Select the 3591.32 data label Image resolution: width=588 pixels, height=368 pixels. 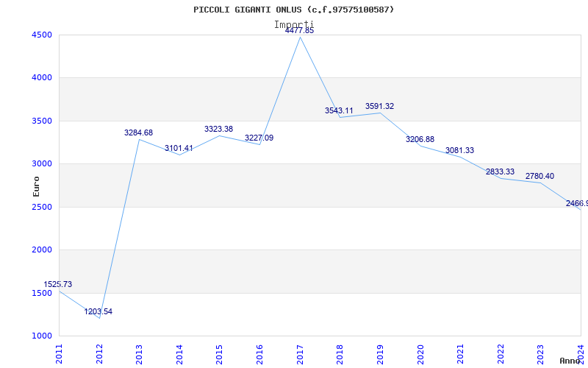coord(379,106)
